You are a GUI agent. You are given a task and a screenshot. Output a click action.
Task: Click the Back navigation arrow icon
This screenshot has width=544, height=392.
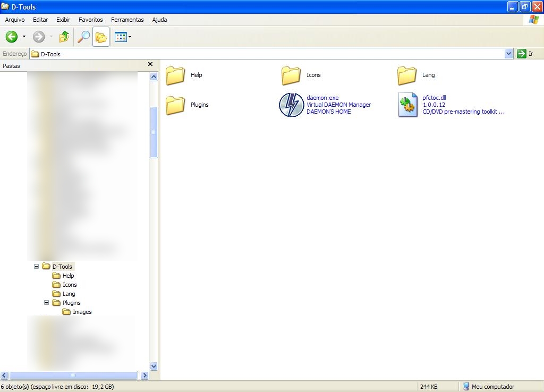click(12, 37)
